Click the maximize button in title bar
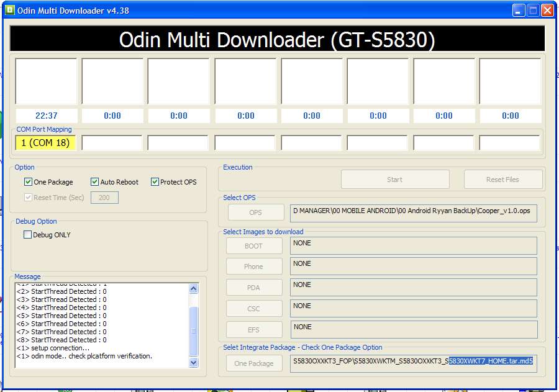This screenshot has width=559, height=392. pyautogui.click(x=533, y=11)
